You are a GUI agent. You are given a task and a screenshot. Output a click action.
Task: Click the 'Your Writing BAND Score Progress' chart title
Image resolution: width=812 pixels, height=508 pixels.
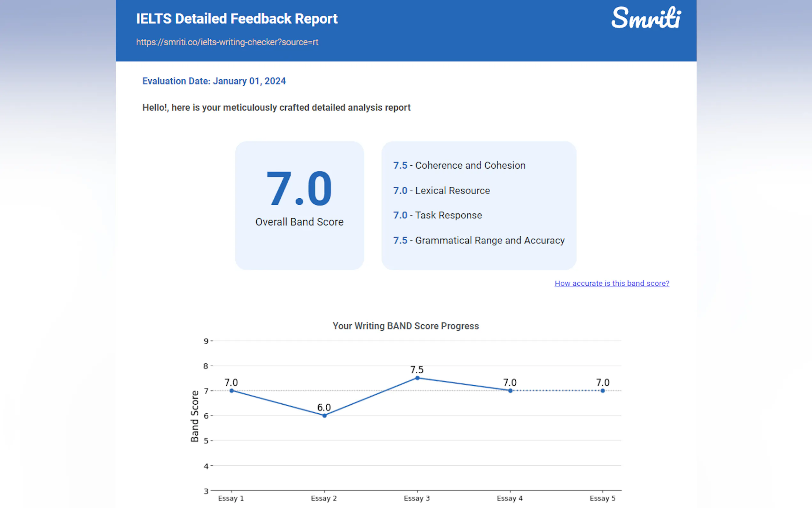pyautogui.click(x=405, y=326)
